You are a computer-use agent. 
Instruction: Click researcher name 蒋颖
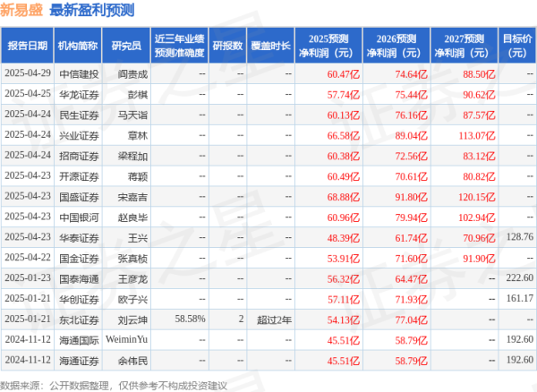[x=138, y=176]
